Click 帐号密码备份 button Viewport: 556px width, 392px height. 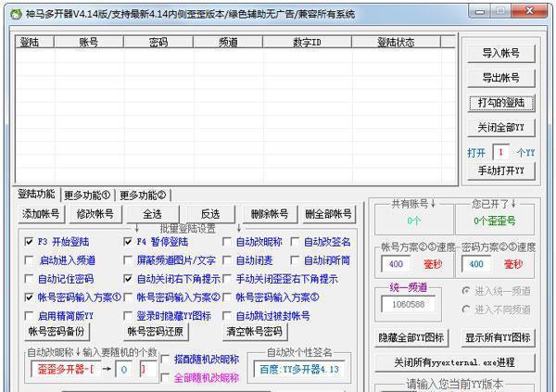point(57,332)
